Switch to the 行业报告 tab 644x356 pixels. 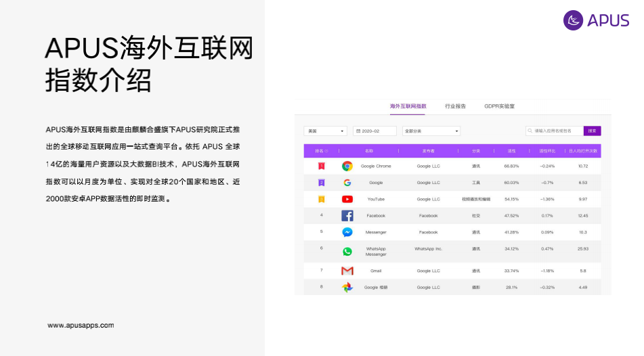(455, 106)
